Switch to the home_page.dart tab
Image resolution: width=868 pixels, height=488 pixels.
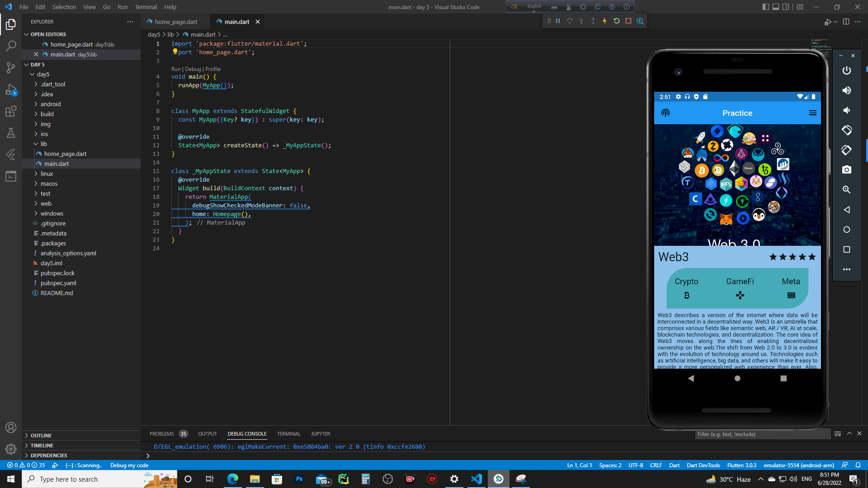[175, 22]
